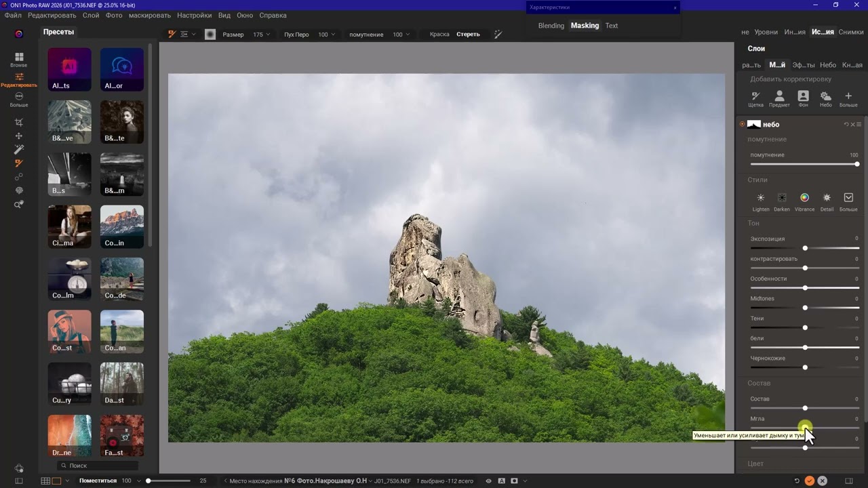Adjust the Экспозиция slider
The image size is (868, 488).
tap(805, 248)
